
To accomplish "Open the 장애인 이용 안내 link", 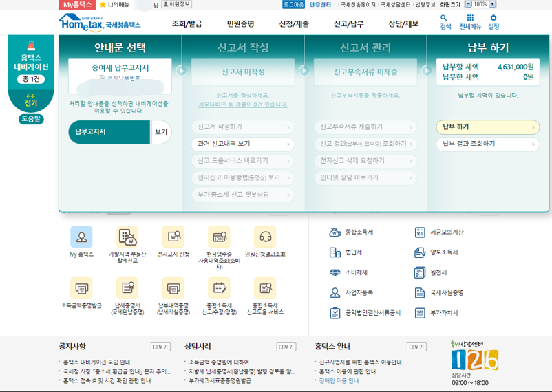I will pos(339,380).
